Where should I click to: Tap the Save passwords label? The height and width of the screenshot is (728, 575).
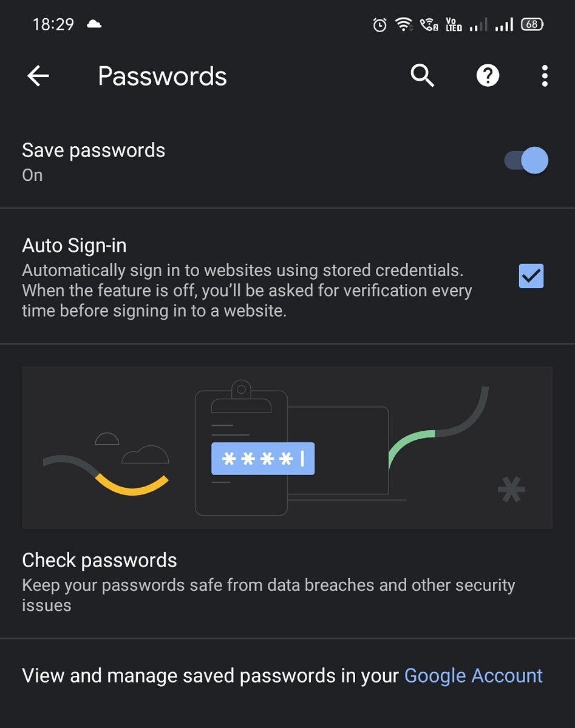pos(94,150)
